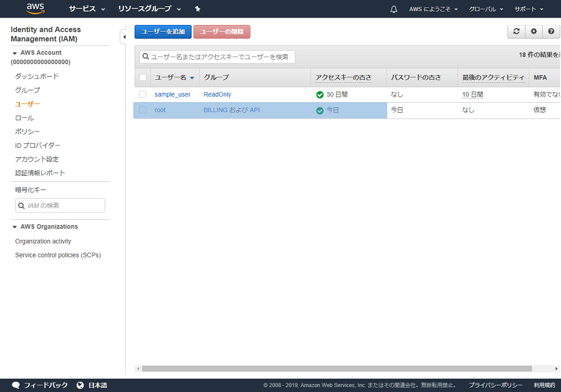Change language via 日本語 footer link
This screenshot has width=561, height=392.
98,385
